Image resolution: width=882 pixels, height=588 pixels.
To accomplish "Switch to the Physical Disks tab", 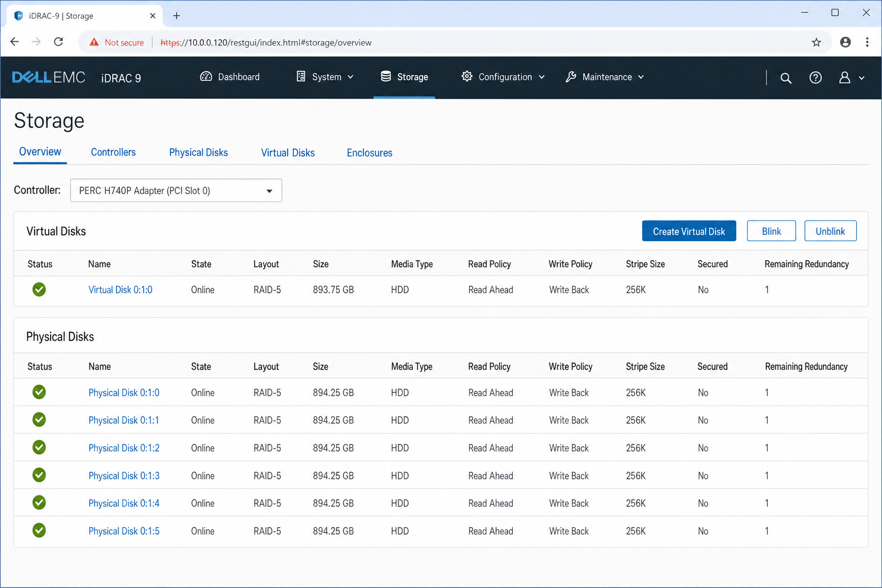I will pos(198,152).
